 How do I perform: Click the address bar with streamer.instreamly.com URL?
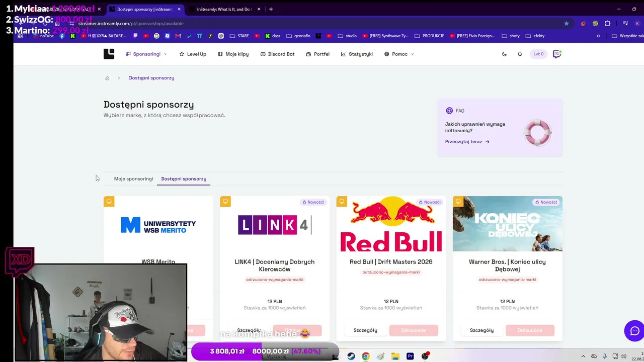point(312,24)
